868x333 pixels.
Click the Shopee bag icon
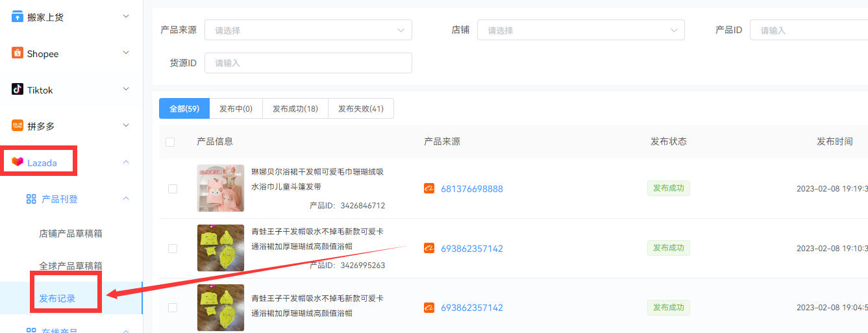18,53
